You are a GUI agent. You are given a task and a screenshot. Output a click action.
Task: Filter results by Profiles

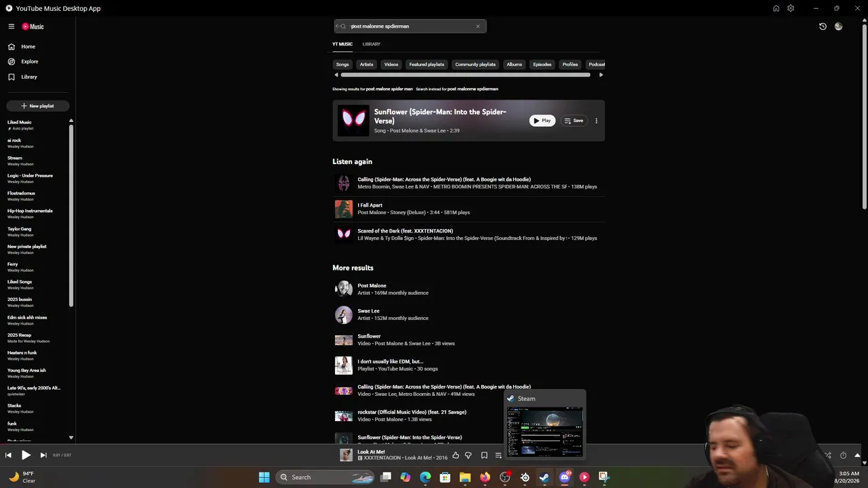coord(570,64)
